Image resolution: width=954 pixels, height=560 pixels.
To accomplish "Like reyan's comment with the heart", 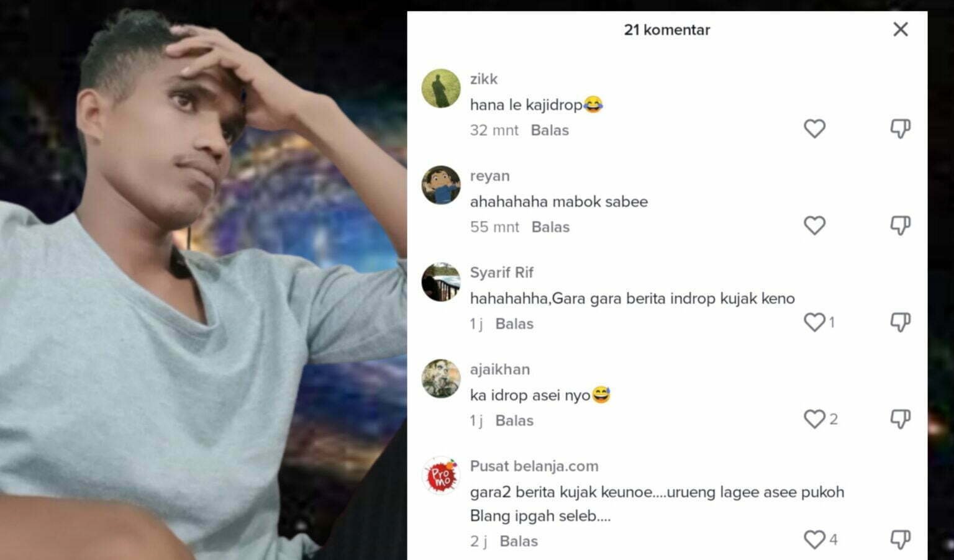I will (x=814, y=225).
